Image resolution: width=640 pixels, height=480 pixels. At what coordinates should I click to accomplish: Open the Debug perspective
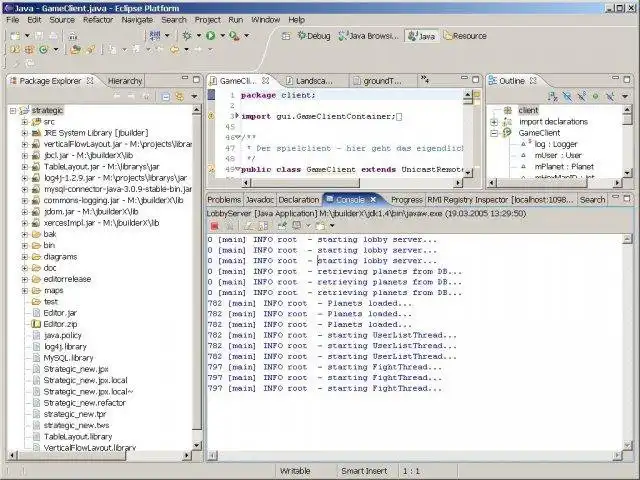click(312, 36)
